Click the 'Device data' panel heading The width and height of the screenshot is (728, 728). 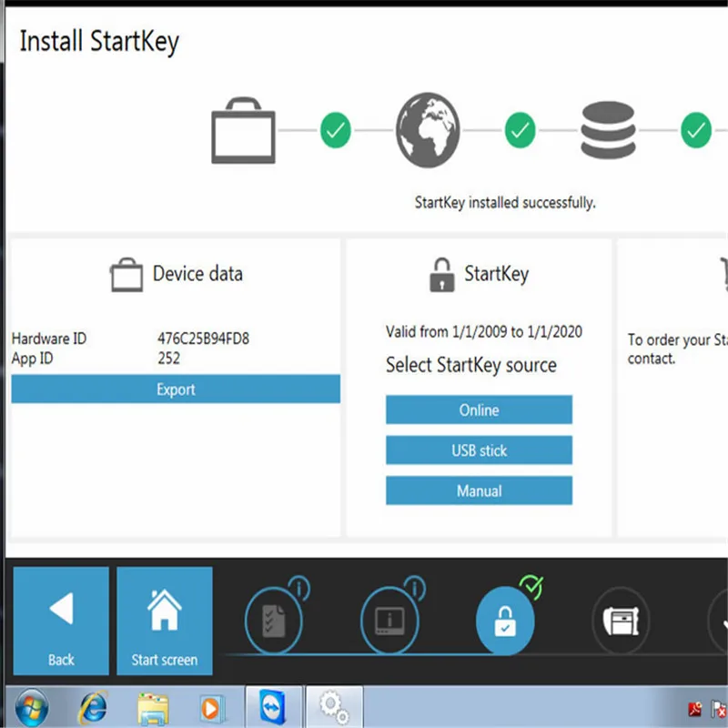197,274
